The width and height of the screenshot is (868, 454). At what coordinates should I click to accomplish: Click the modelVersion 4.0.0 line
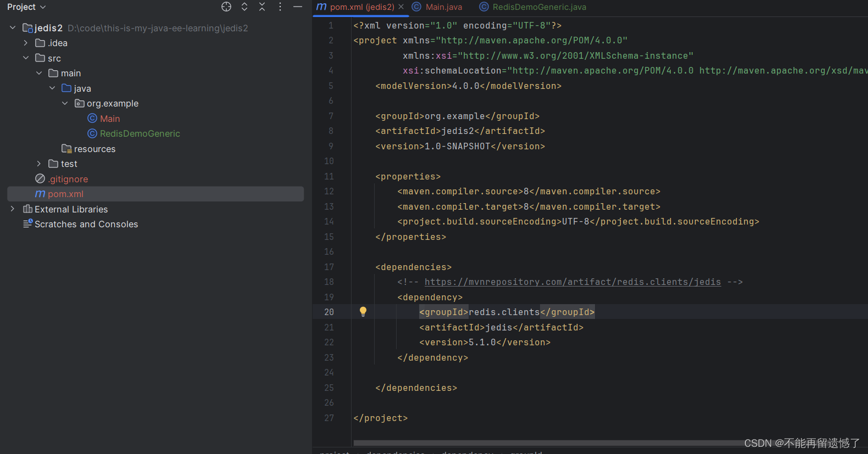click(x=468, y=86)
